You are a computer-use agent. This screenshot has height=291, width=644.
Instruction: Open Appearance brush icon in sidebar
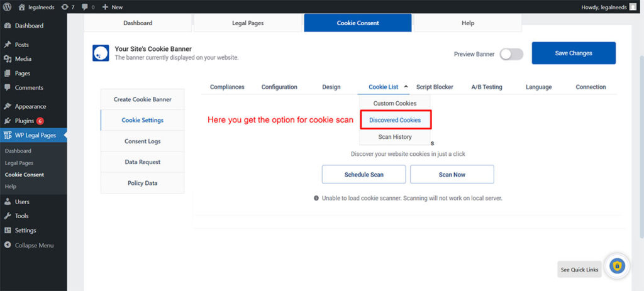[8, 106]
